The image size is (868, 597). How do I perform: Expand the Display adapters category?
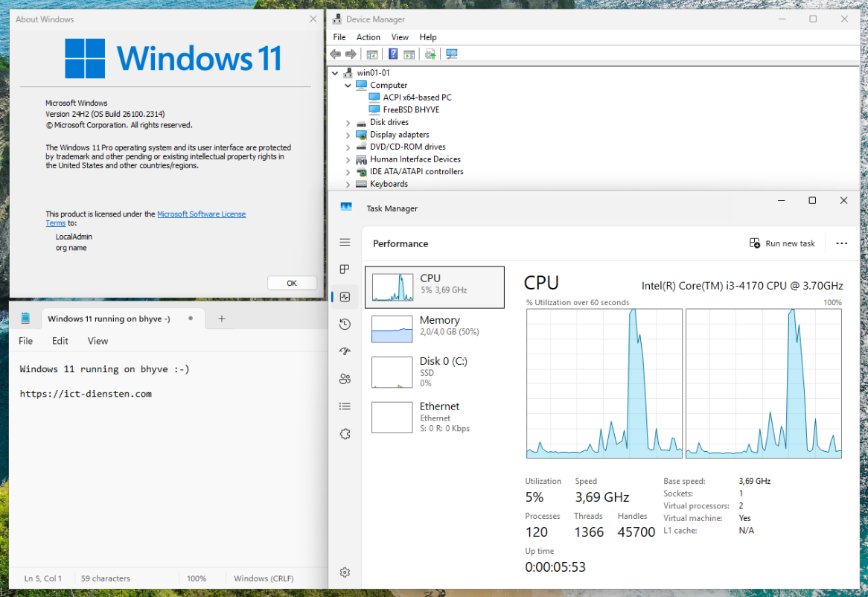click(x=348, y=135)
